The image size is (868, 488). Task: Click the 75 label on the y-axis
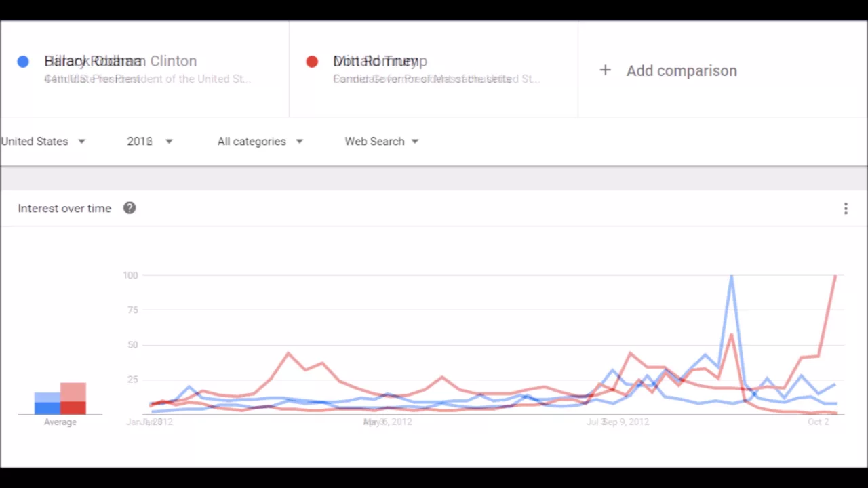click(132, 310)
